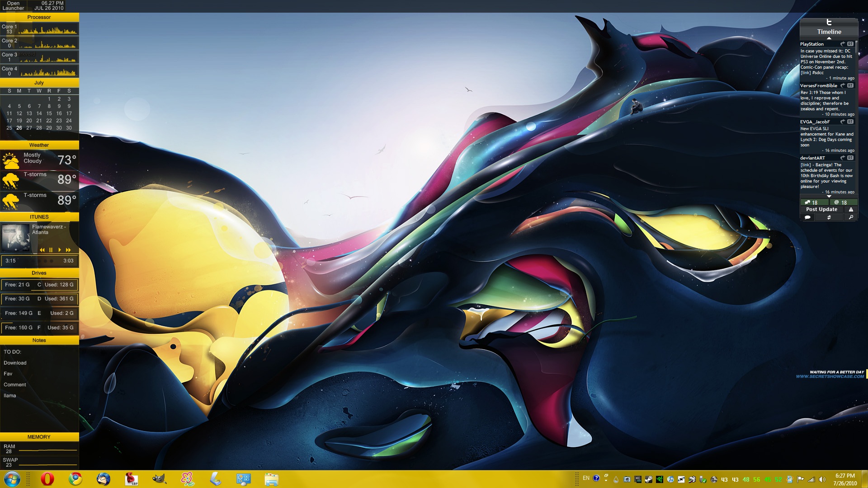Click drive D 'Free: 30 G' bar
Screen dimensions: 868x488
39,299
